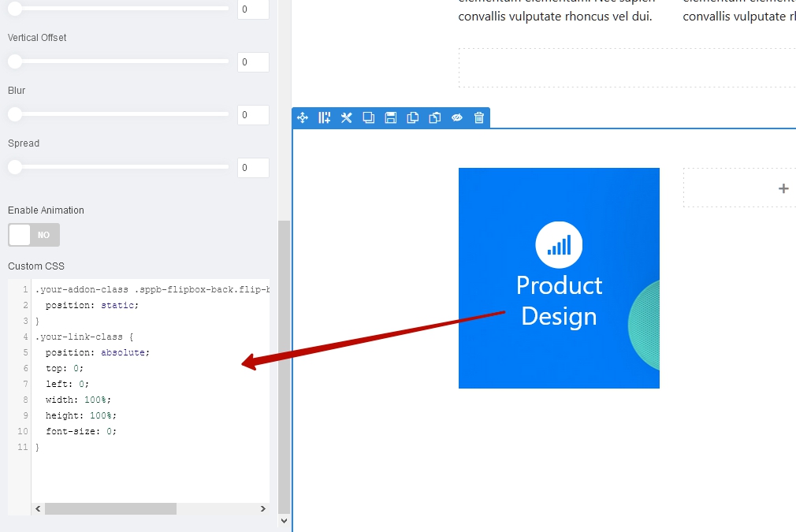Delete the row with trash icon
The image size is (796, 532).
pos(479,118)
